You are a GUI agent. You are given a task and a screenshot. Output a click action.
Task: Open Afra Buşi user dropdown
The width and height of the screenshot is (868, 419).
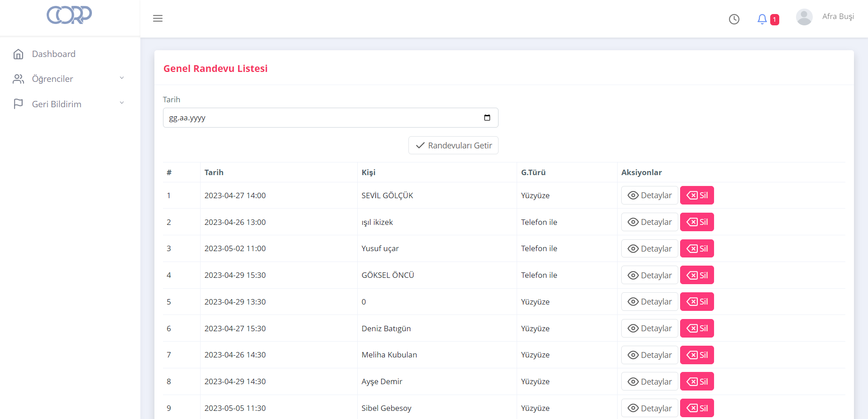(838, 17)
